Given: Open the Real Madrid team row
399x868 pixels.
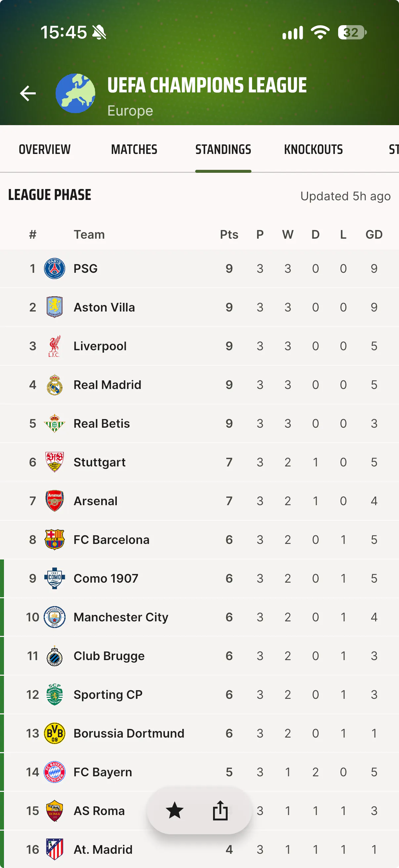Looking at the screenshot, I should pos(199,385).
